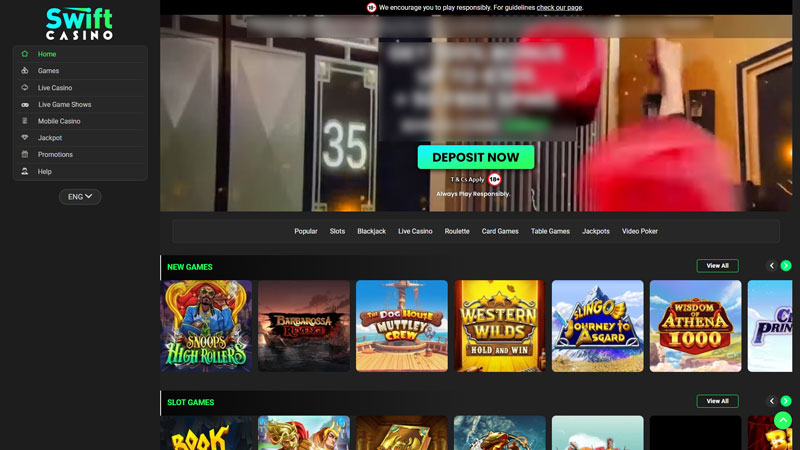Select the Blackjack category tab
Viewport: 800px width, 450px height.
371,231
